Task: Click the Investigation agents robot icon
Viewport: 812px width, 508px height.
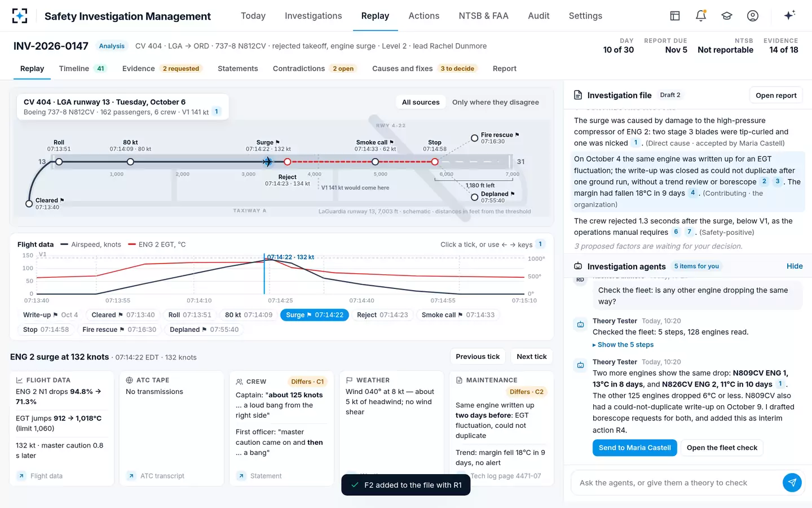Action: click(x=578, y=266)
